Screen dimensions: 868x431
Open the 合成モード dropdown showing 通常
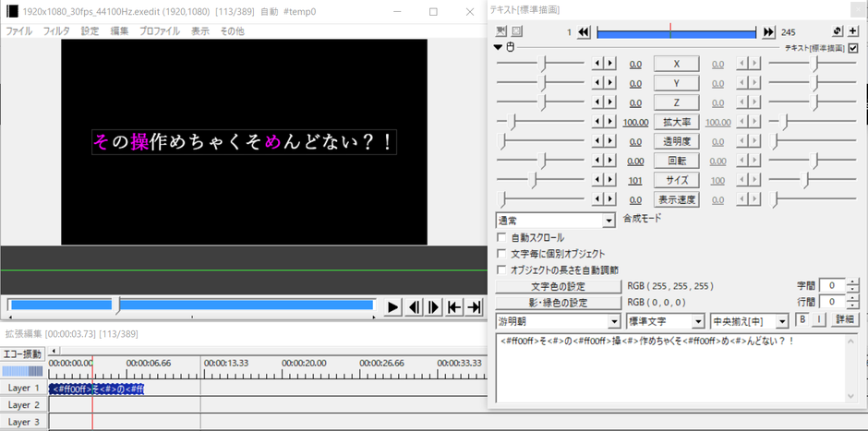tap(555, 221)
